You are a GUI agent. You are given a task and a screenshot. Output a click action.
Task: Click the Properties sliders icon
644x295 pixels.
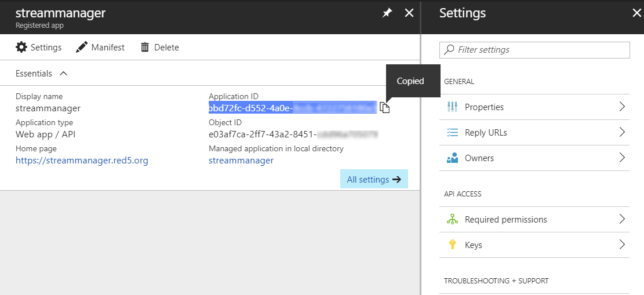point(452,107)
